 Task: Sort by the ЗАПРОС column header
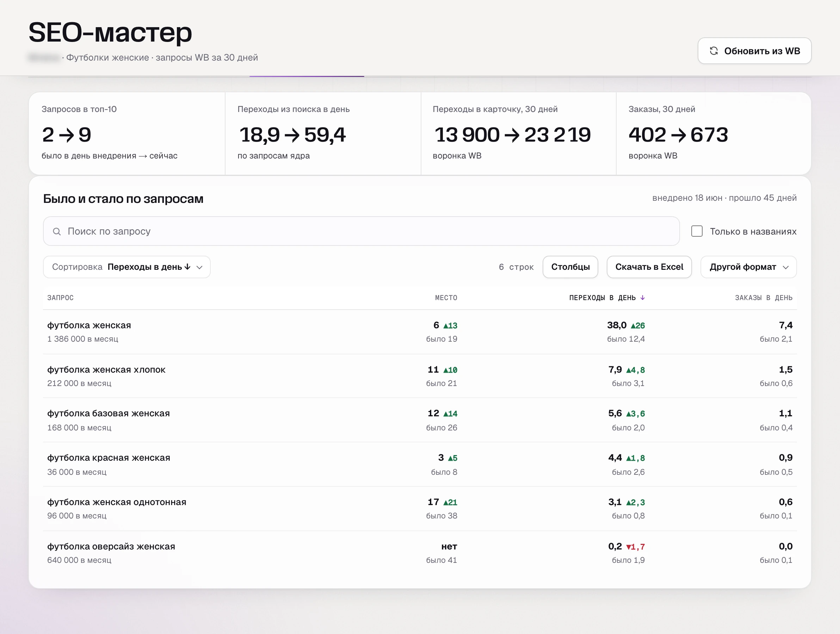click(60, 298)
